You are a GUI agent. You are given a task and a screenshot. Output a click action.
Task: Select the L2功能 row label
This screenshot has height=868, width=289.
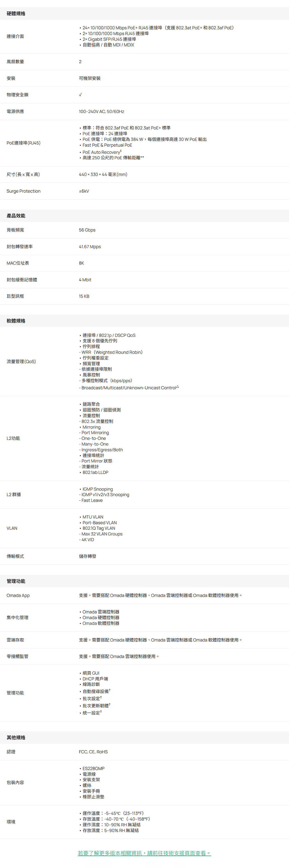13,438
